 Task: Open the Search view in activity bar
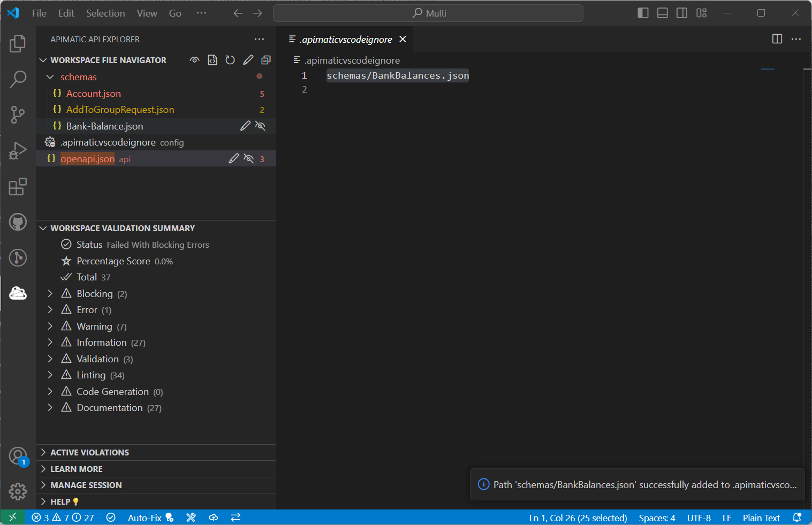(18, 79)
